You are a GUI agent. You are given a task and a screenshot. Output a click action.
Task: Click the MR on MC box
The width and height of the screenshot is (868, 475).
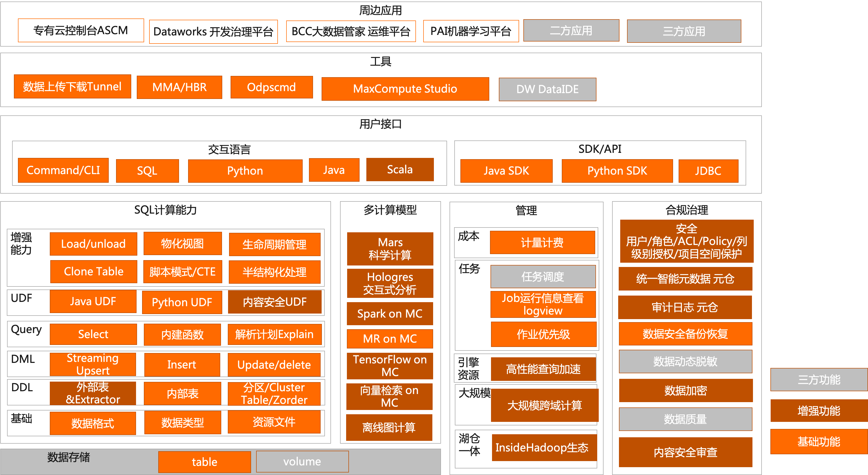click(390, 339)
